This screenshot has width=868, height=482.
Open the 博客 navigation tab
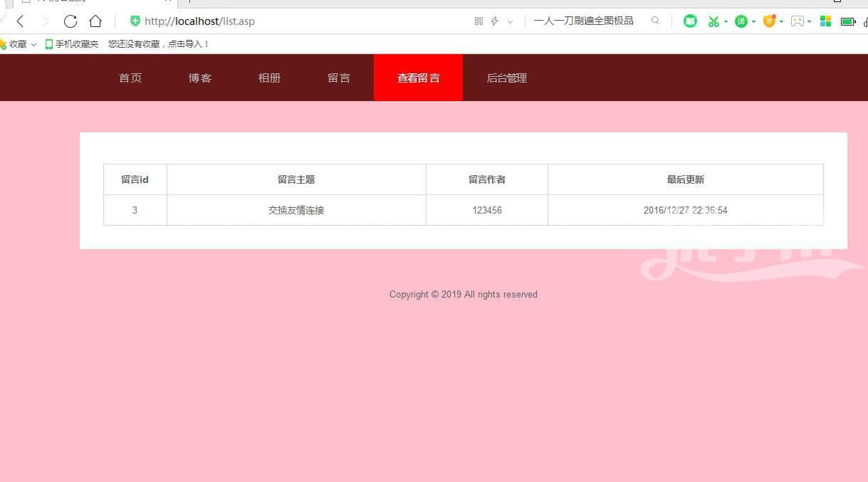[x=200, y=78]
